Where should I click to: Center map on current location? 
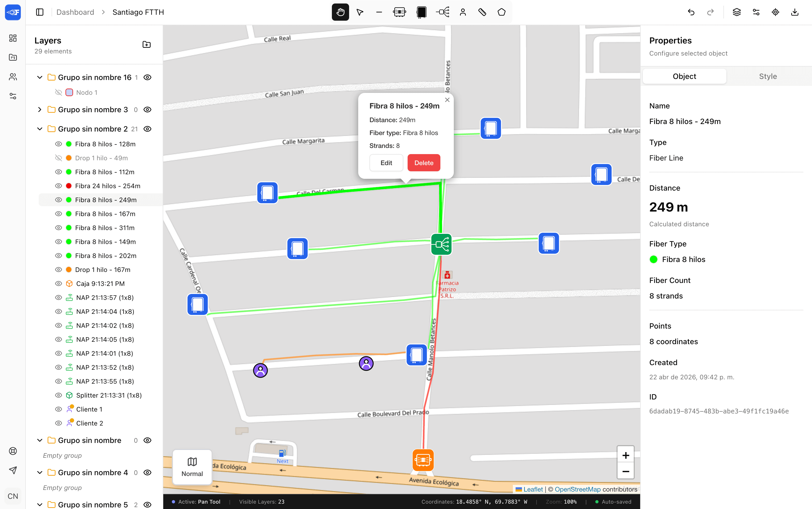coord(775,12)
